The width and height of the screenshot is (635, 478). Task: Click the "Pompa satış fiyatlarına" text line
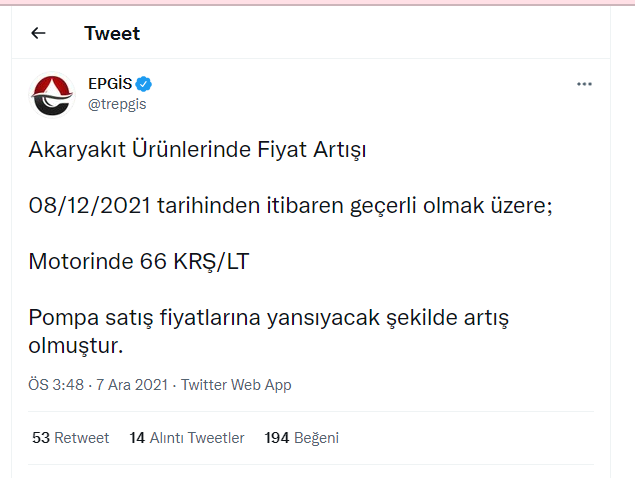pyautogui.click(x=150, y=318)
